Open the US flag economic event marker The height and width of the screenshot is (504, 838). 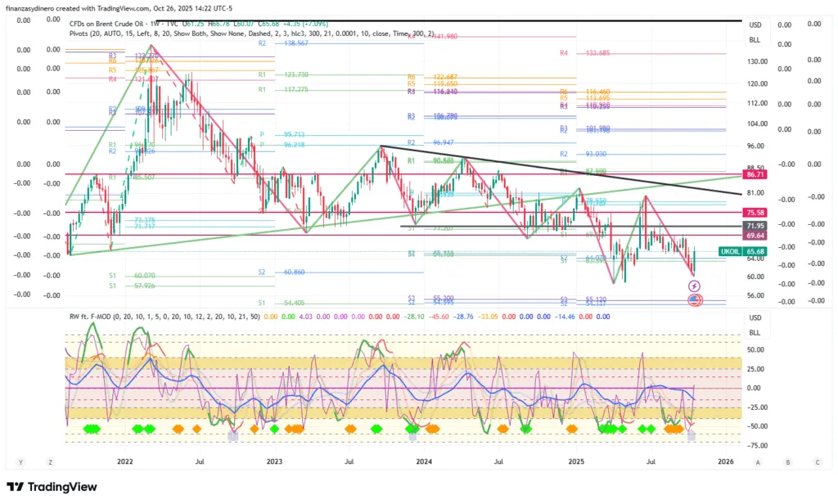coord(694,300)
